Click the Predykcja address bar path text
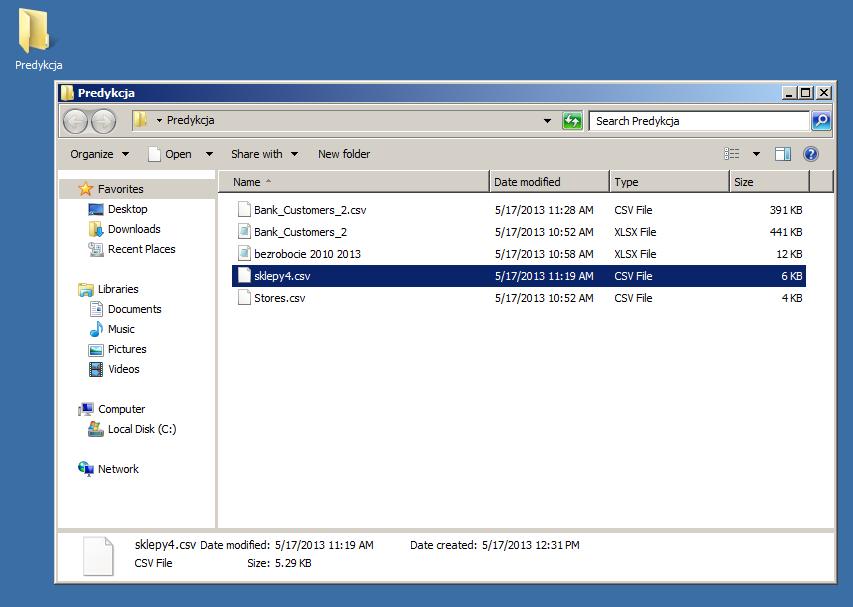The width and height of the screenshot is (853, 607). click(190, 120)
